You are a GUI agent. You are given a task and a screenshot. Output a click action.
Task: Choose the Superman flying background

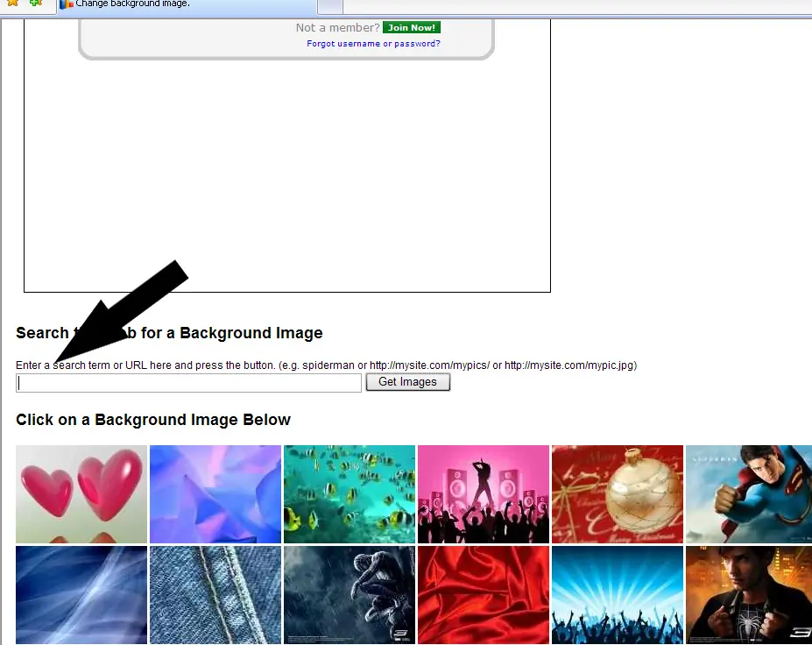click(x=749, y=494)
